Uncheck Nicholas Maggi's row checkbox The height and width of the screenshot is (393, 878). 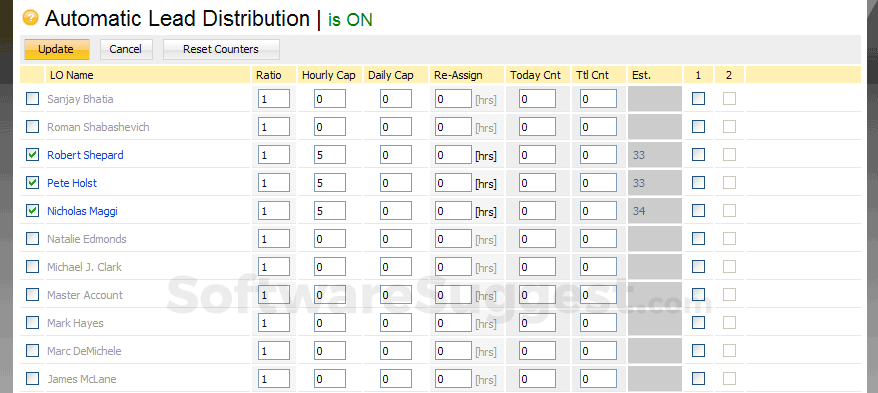click(x=32, y=211)
